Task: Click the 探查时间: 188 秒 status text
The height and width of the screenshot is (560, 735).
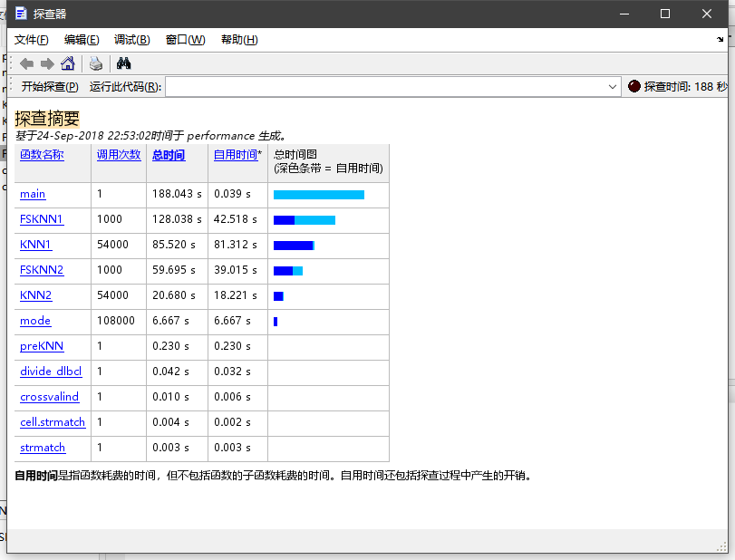Action: (x=686, y=87)
